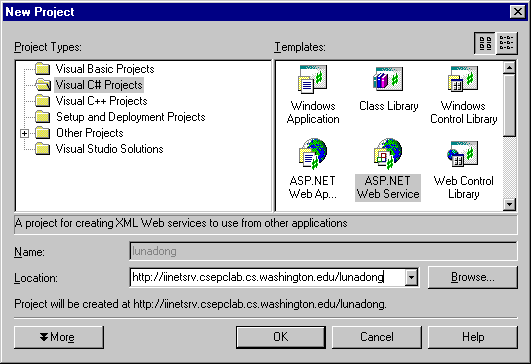This screenshot has width=531, height=364.
Task: Click the templates list scroll up arrow
Action: [509, 68]
